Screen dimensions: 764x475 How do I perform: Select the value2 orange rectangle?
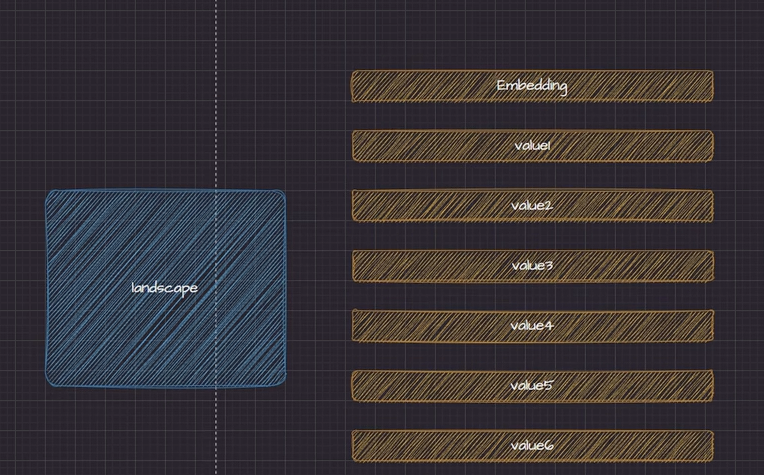(x=420, y=206)
